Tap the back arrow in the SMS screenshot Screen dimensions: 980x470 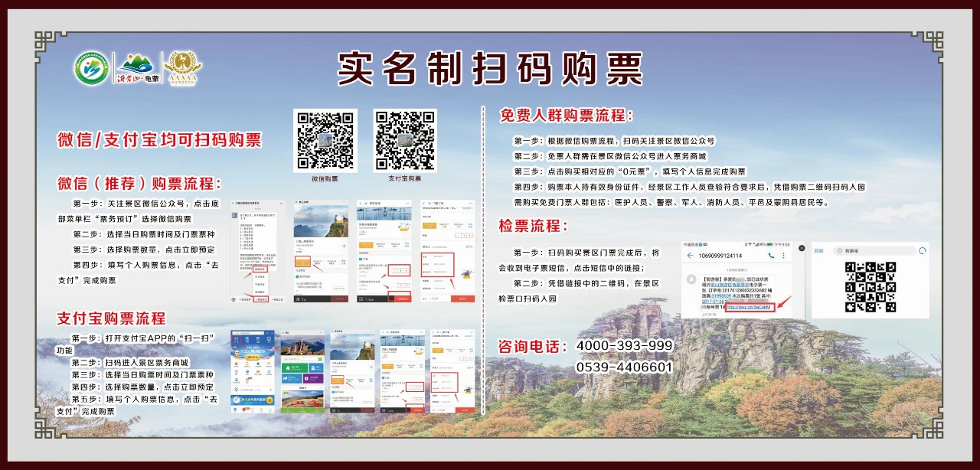[690, 255]
